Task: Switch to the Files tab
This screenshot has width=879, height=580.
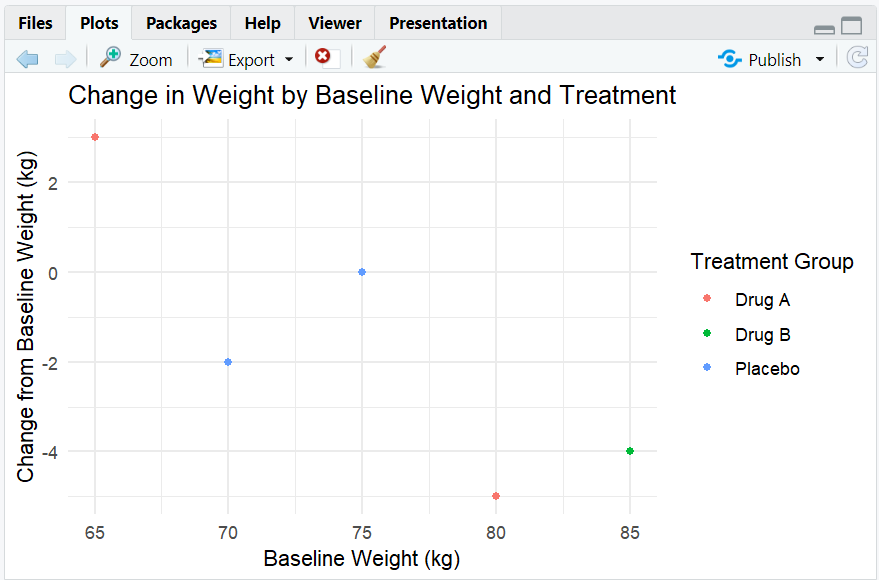Action: pos(35,23)
